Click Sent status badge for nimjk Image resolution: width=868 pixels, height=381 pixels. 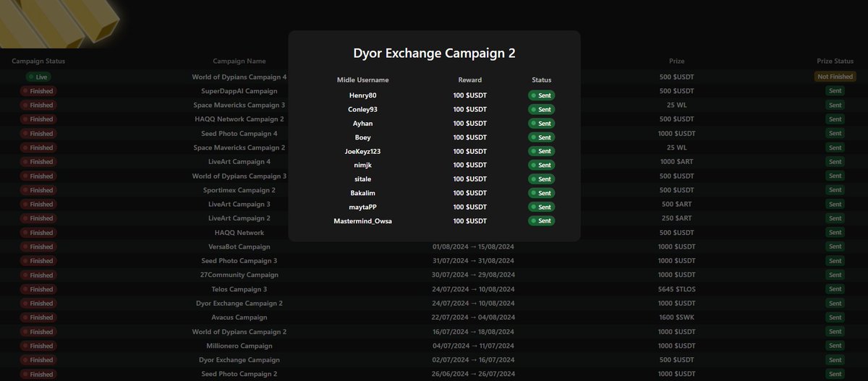[x=541, y=165]
